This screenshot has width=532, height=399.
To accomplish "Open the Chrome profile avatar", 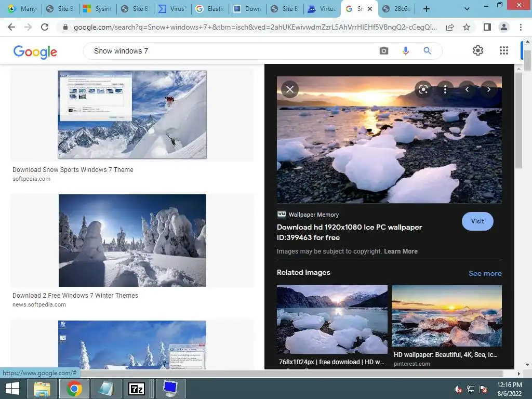I will pyautogui.click(x=504, y=27).
